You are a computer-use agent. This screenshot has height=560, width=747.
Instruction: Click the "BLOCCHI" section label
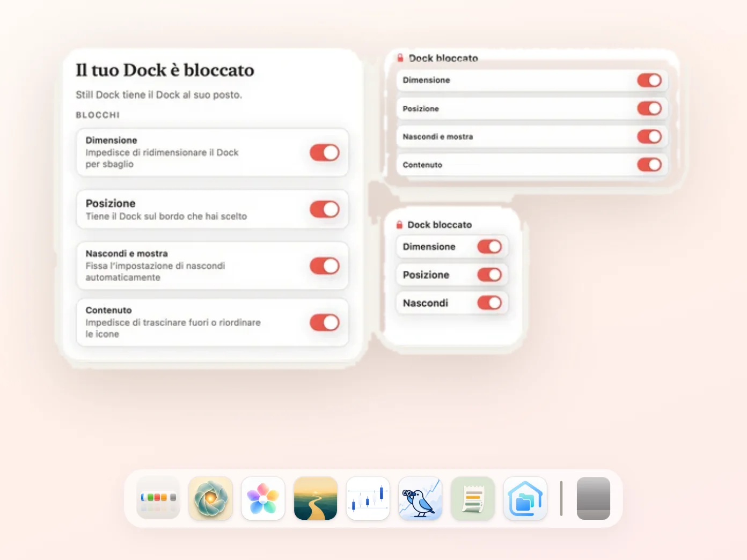[x=98, y=115]
